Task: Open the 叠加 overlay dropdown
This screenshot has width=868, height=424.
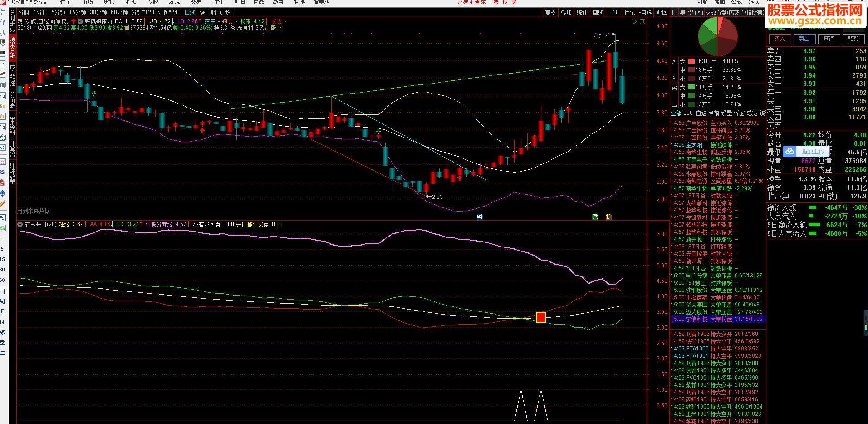Action: tap(566, 12)
